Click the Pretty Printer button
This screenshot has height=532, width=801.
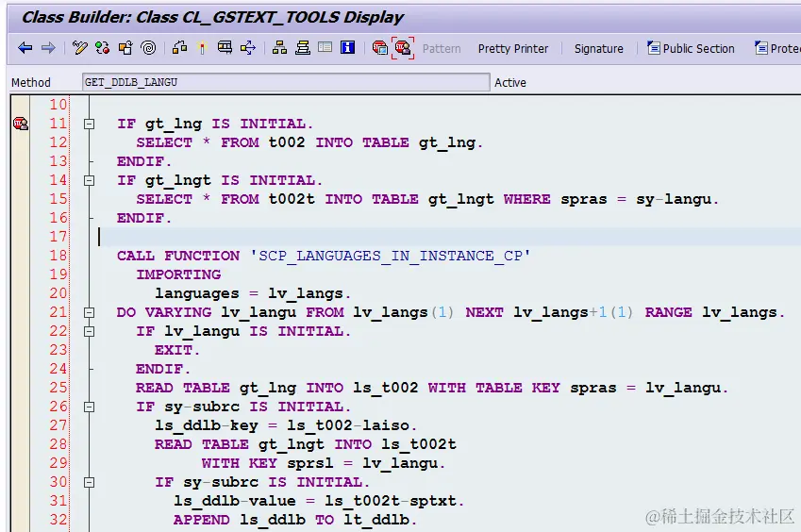(513, 49)
